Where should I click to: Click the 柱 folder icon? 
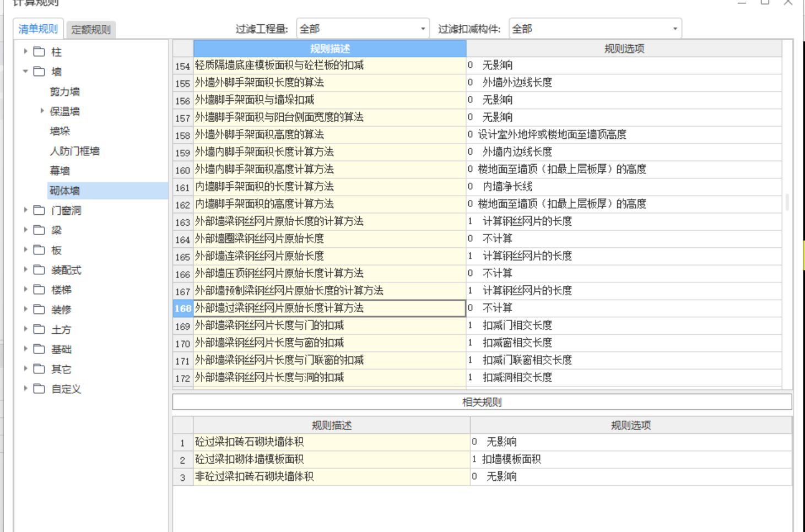[39, 52]
